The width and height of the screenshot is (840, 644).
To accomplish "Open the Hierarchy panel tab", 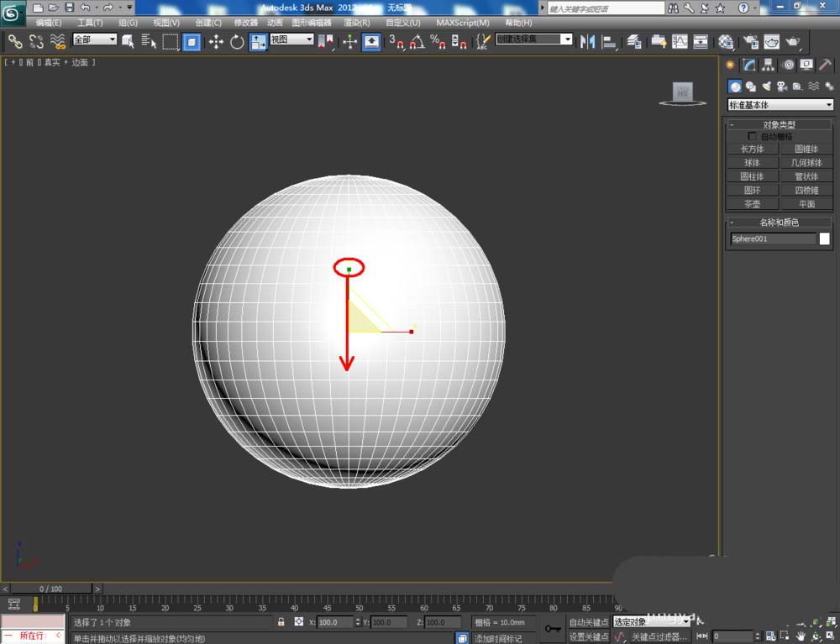I will pos(768,65).
